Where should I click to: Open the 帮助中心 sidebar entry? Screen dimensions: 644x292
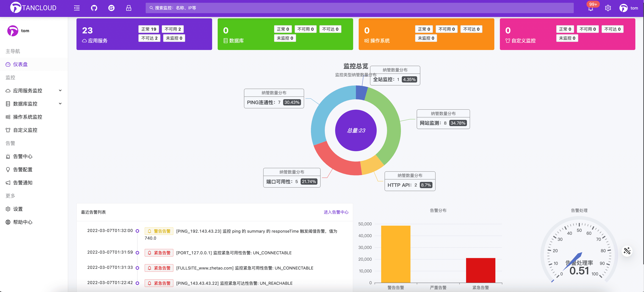click(x=22, y=222)
